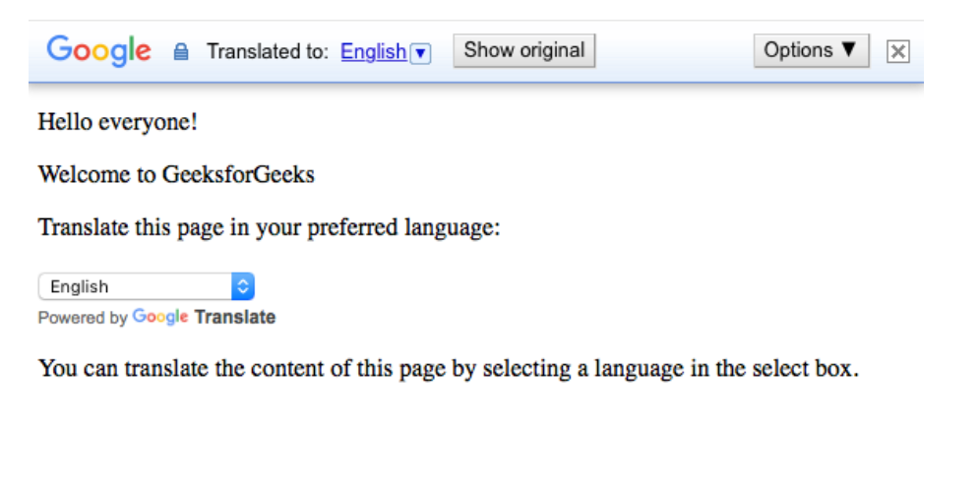Click the black triangle on the Options button
The image size is (980, 482).
point(849,50)
